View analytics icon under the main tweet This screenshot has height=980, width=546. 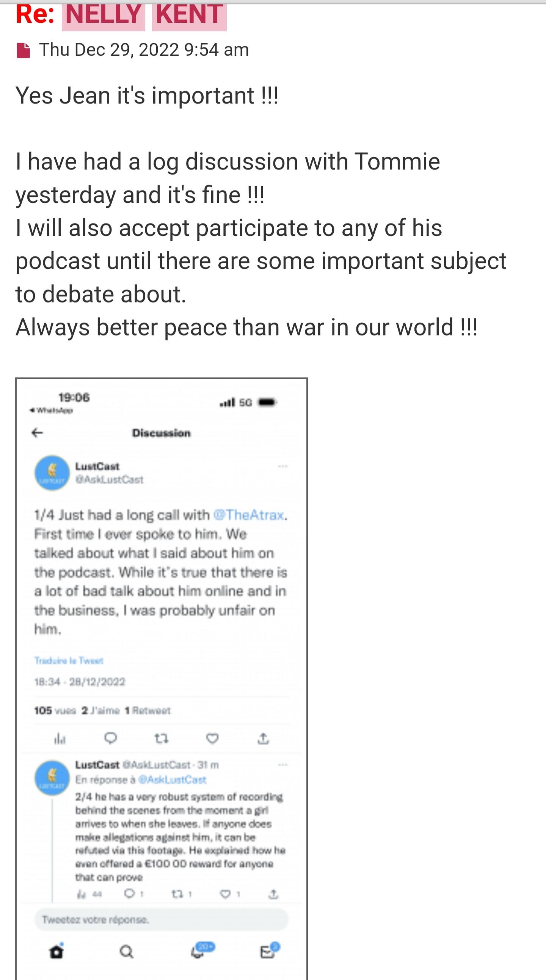click(60, 739)
